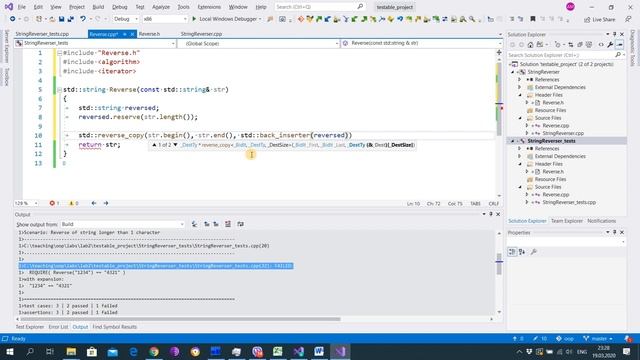Select StringReverser.cpp in Solution Explorer
Screen dimensions: 640x360
click(563, 133)
